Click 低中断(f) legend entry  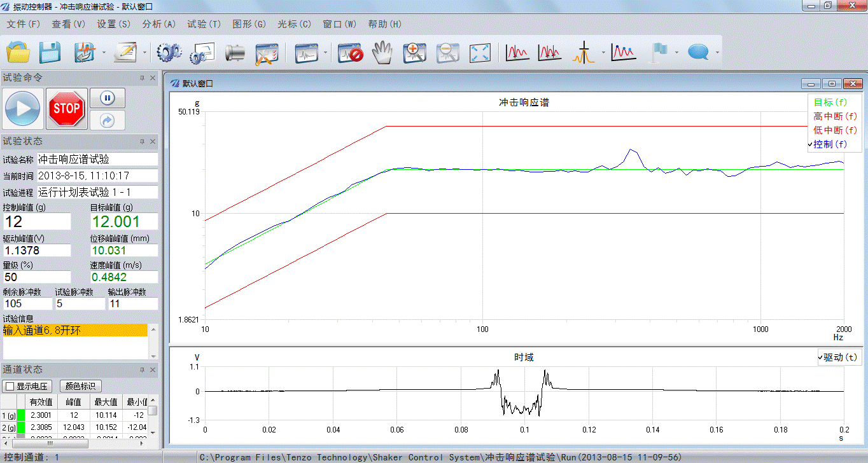point(835,130)
